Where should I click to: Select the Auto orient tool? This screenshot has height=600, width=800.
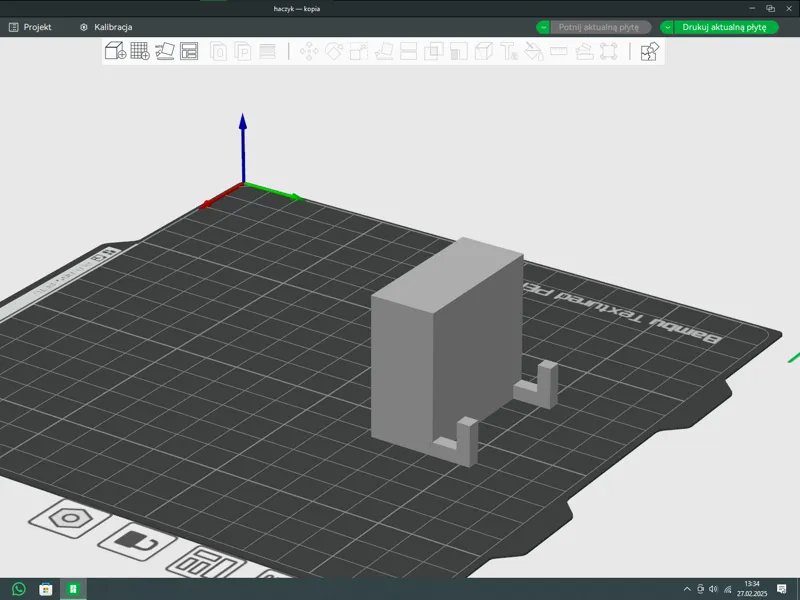(x=165, y=51)
